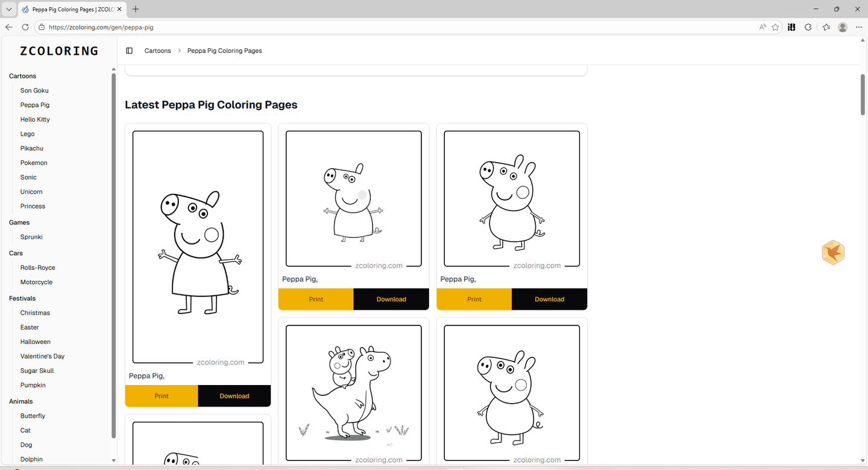Go to Motorcycle coloring pages
Image resolution: width=868 pixels, height=470 pixels.
(x=36, y=282)
